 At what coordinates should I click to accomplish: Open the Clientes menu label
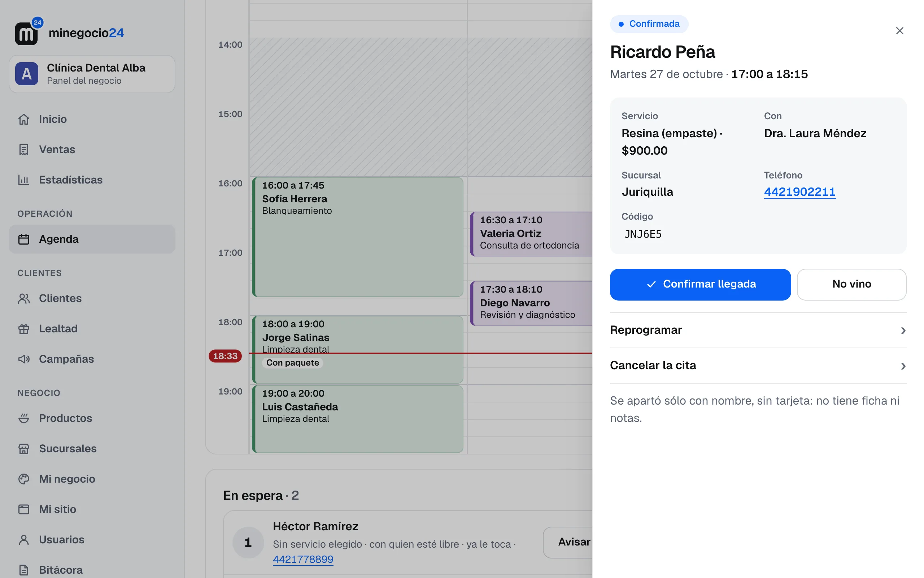pos(60,298)
